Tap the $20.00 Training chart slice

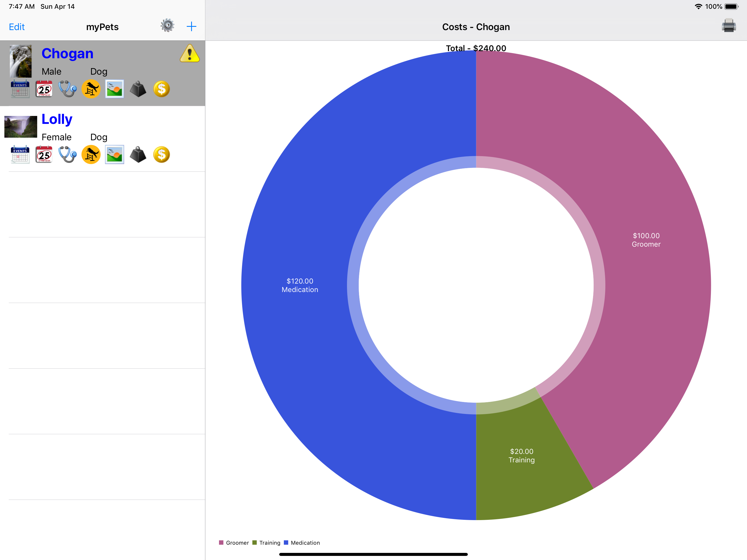point(521,456)
